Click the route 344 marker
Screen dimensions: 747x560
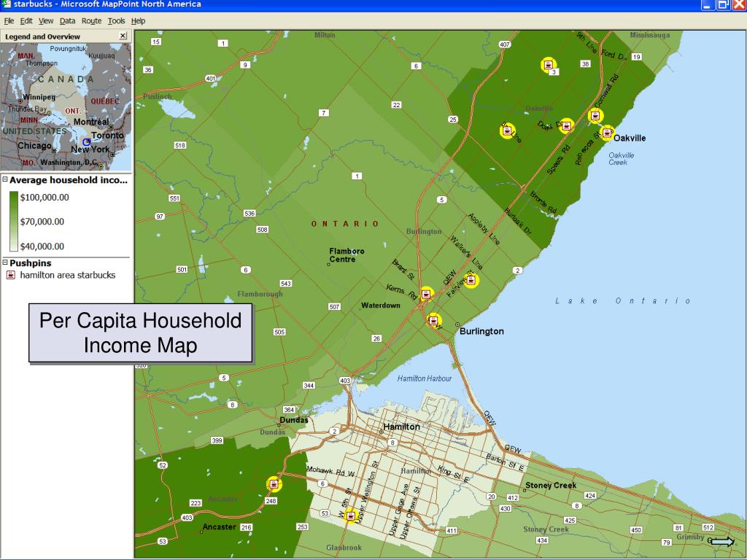point(309,385)
